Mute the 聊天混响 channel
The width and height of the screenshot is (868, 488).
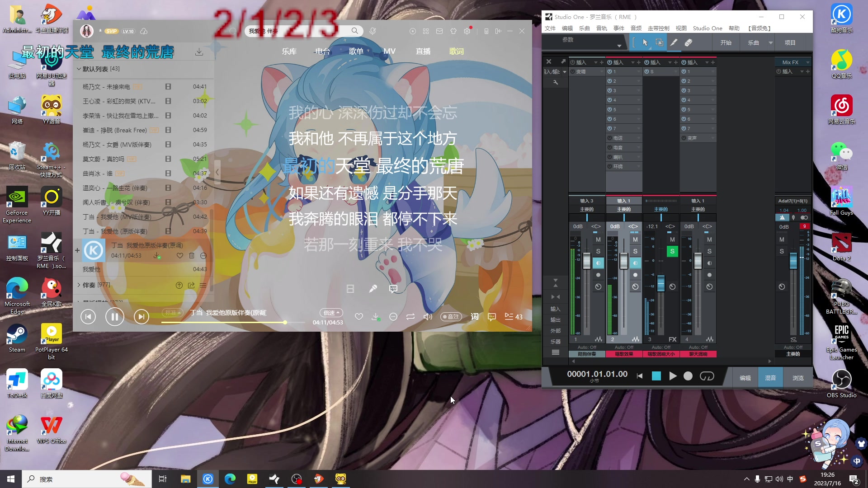point(709,239)
